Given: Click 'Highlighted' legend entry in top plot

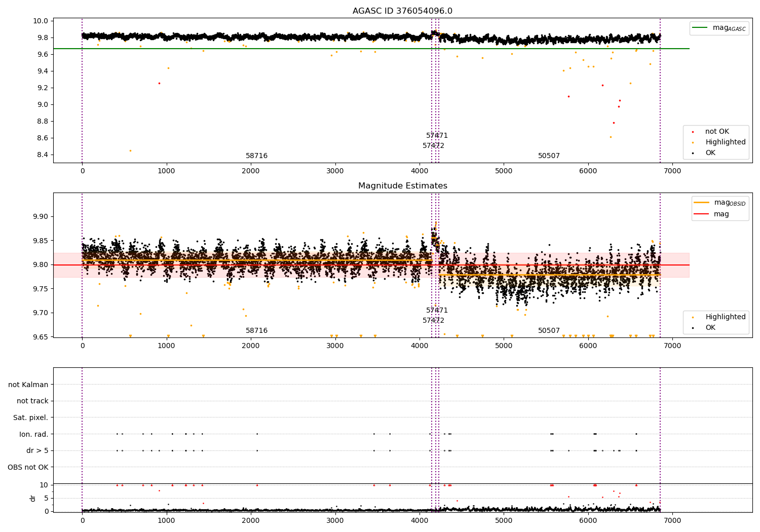Looking at the screenshot, I should 719,142.
